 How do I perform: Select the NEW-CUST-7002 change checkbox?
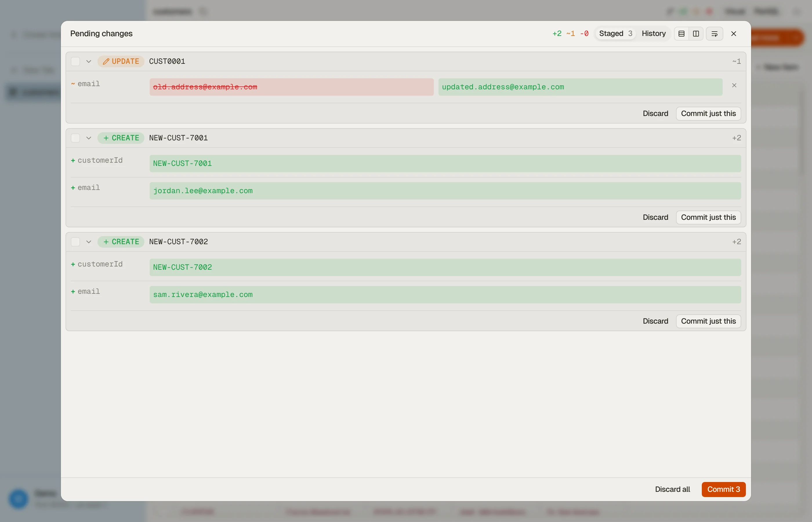(x=75, y=242)
